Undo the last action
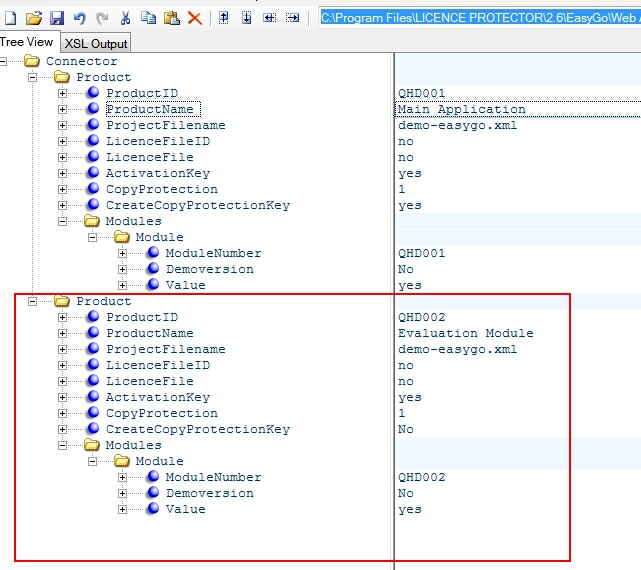 click(x=79, y=18)
